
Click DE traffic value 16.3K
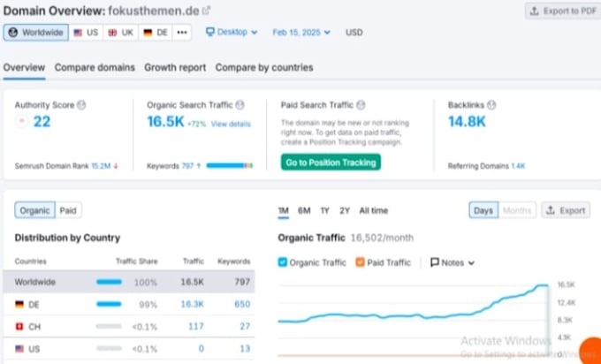pyautogui.click(x=192, y=304)
